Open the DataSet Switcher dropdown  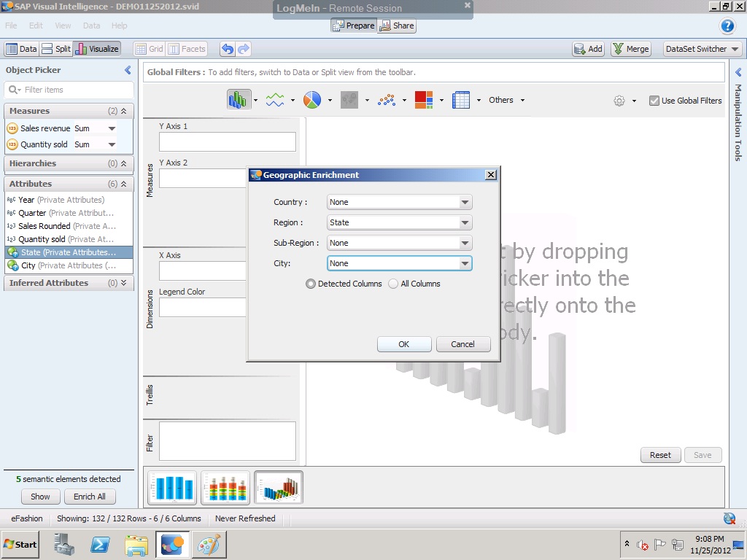pos(703,49)
